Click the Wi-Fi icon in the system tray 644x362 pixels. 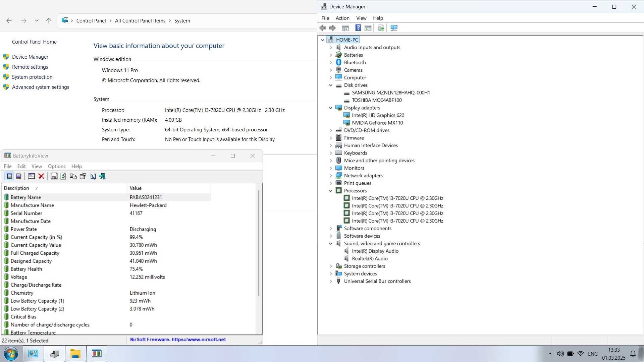point(581,354)
